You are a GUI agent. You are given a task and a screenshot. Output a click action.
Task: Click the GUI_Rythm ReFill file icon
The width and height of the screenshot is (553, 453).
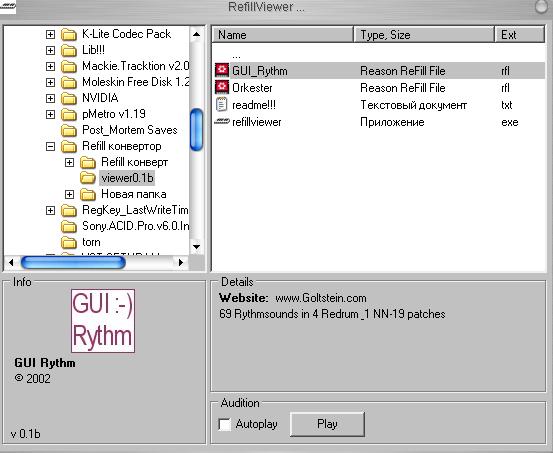click(222, 71)
